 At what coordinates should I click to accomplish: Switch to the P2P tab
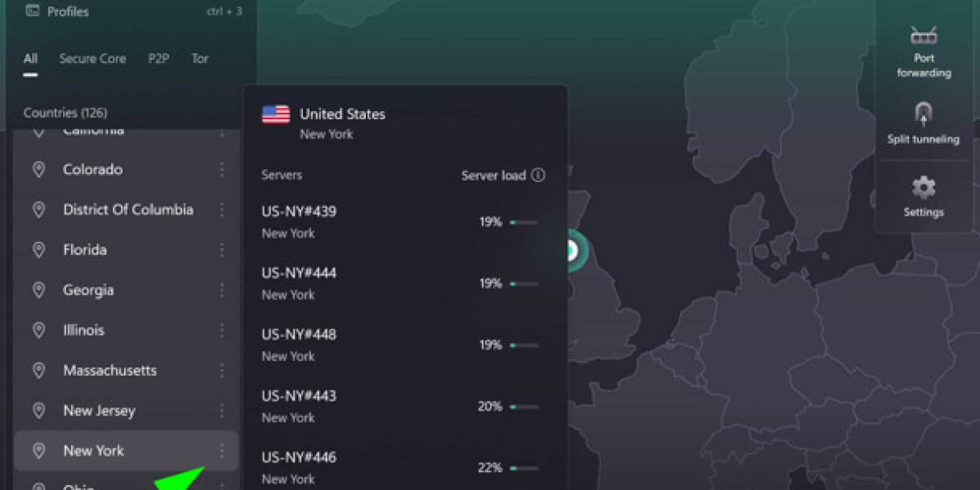[158, 58]
